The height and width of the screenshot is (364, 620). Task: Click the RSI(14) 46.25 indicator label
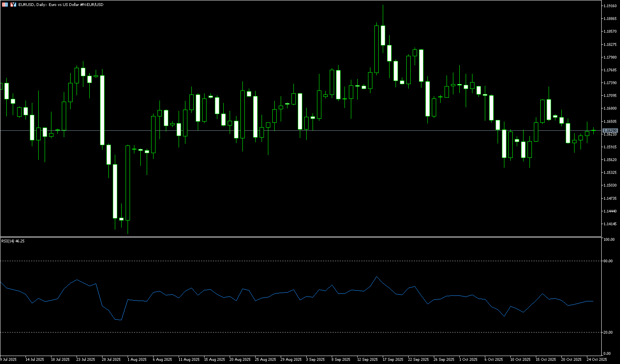[x=13, y=241]
